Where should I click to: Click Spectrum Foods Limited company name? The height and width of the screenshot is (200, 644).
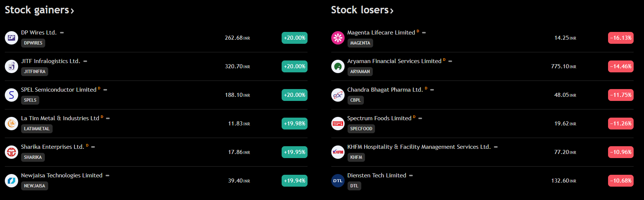click(x=379, y=118)
